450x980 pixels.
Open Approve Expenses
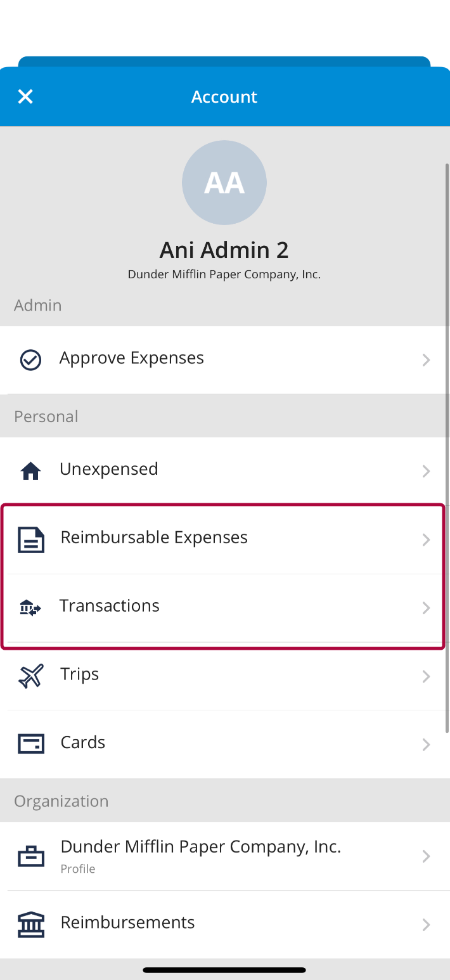coord(131,358)
